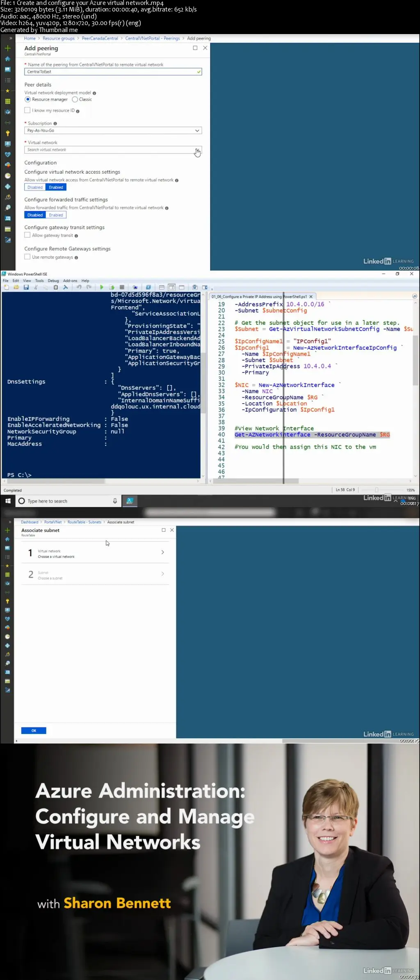Image resolution: width=420 pixels, height=980 pixels.
Task: Expand Add peering portal sidebar double-chevron
Action: tap(10, 38)
